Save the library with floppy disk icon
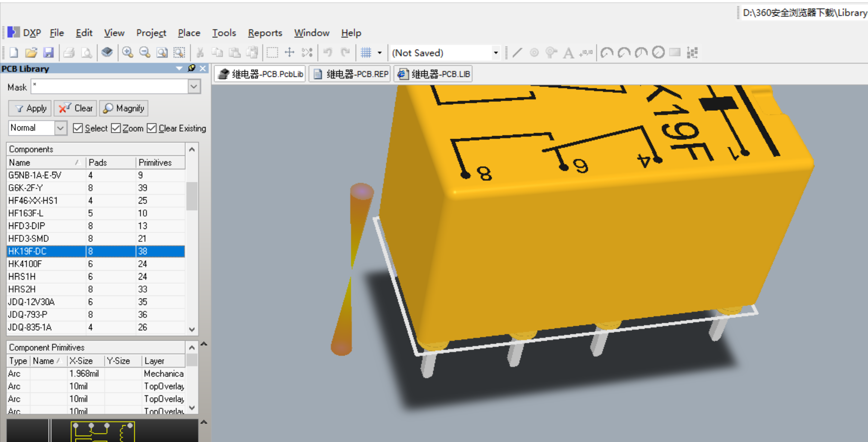Image resolution: width=868 pixels, height=442 pixels. 48,53
